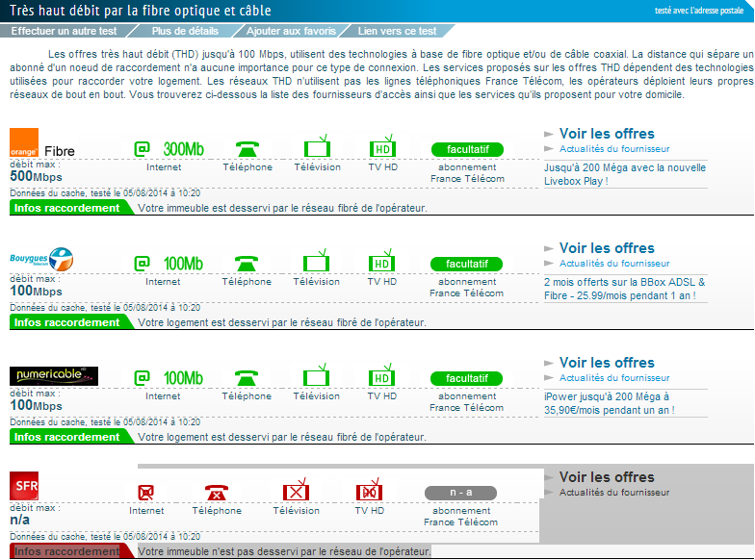The height and width of the screenshot is (560, 755).
Task: Select the 'Lien vers ce test' tab
Action: pyautogui.click(x=398, y=32)
